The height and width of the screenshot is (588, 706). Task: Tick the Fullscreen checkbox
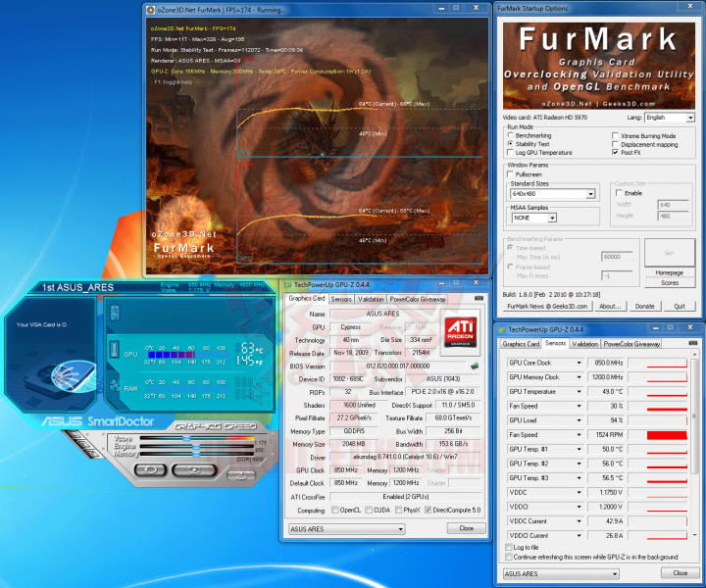coord(510,173)
